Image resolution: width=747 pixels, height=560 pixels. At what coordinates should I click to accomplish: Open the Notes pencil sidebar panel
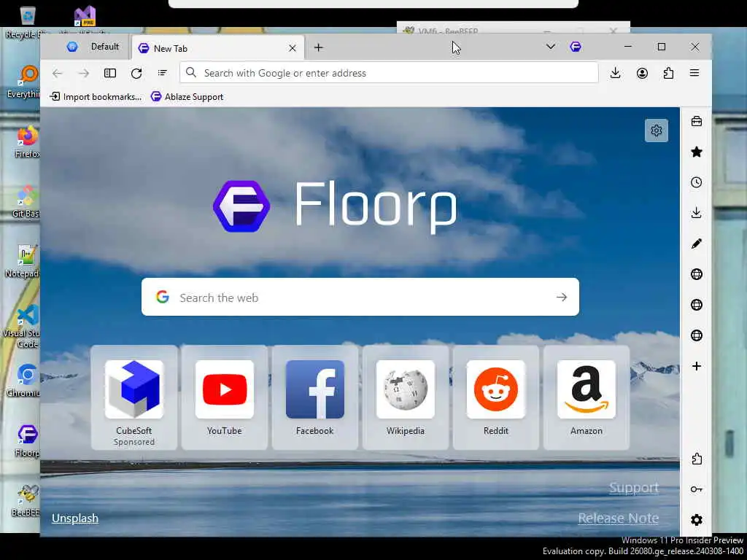click(696, 244)
